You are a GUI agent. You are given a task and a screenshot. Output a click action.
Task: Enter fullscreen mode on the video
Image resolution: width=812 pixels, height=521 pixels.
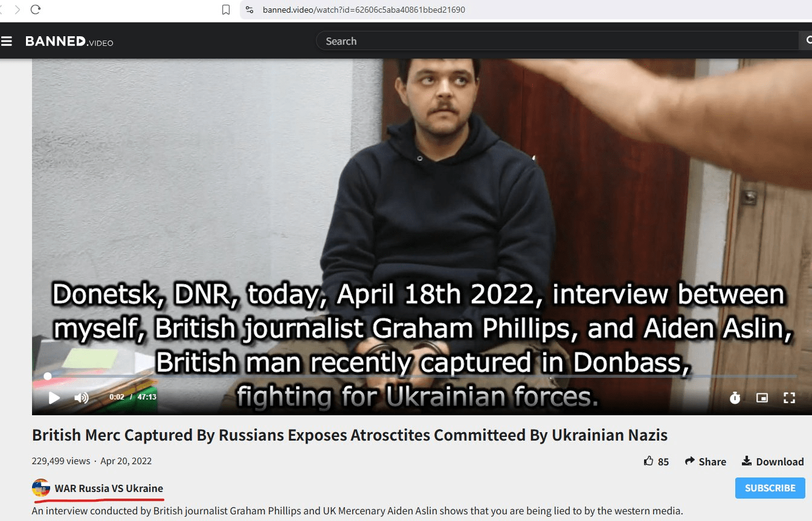[789, 397]
